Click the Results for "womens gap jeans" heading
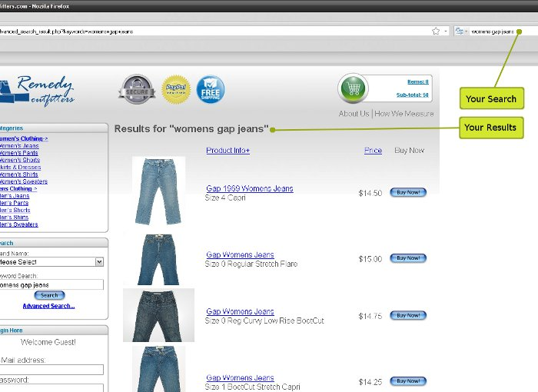This screenshot has width=538, height=392. [191, 129]
